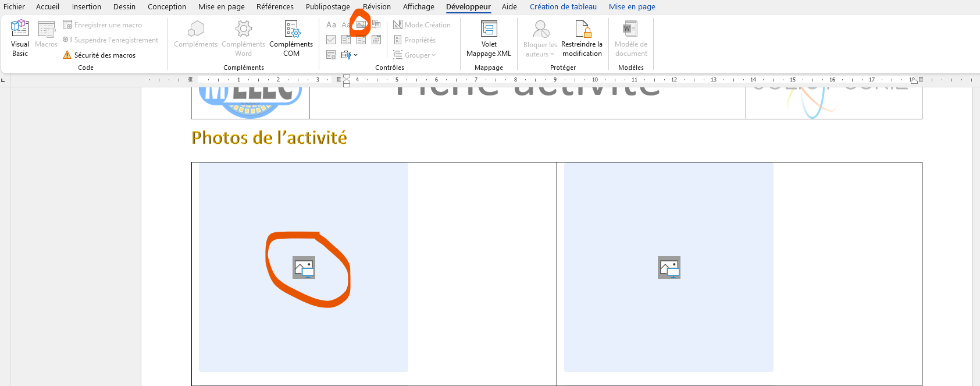Click Restreindre la modification

[x=582, y=38]
